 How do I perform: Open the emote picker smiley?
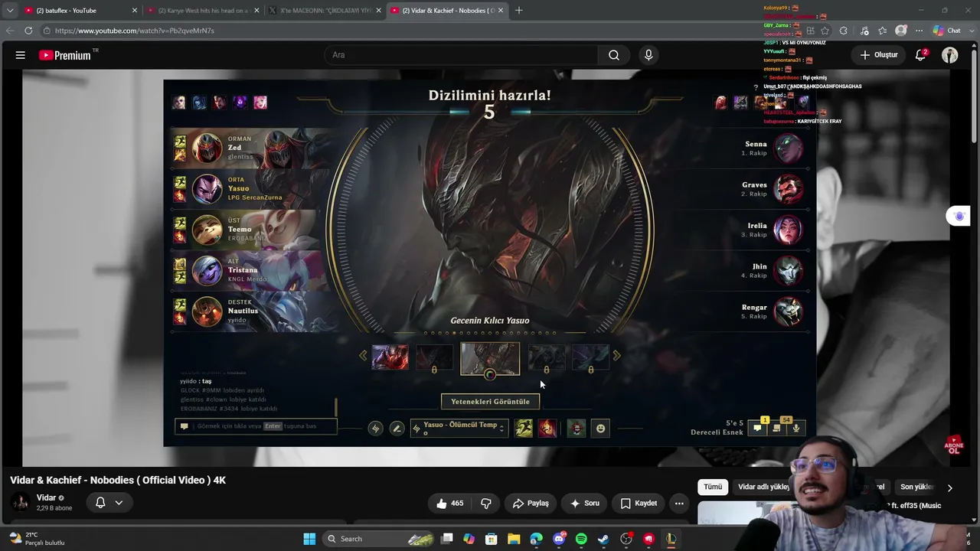[601, 429]
